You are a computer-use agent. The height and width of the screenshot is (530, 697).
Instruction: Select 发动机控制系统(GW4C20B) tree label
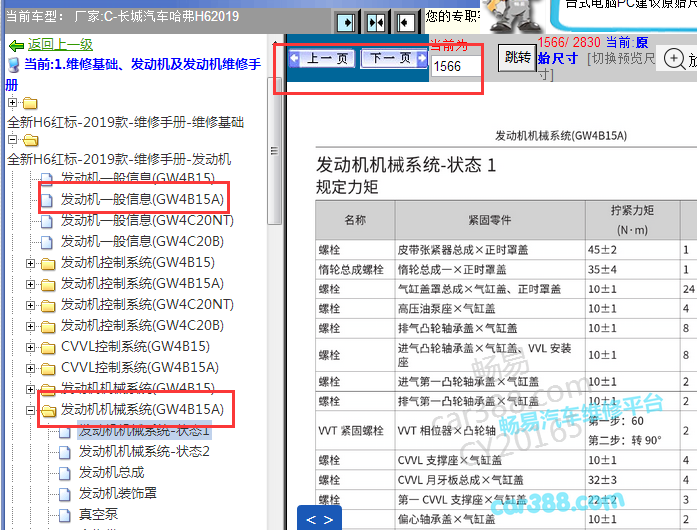(142, 325)
